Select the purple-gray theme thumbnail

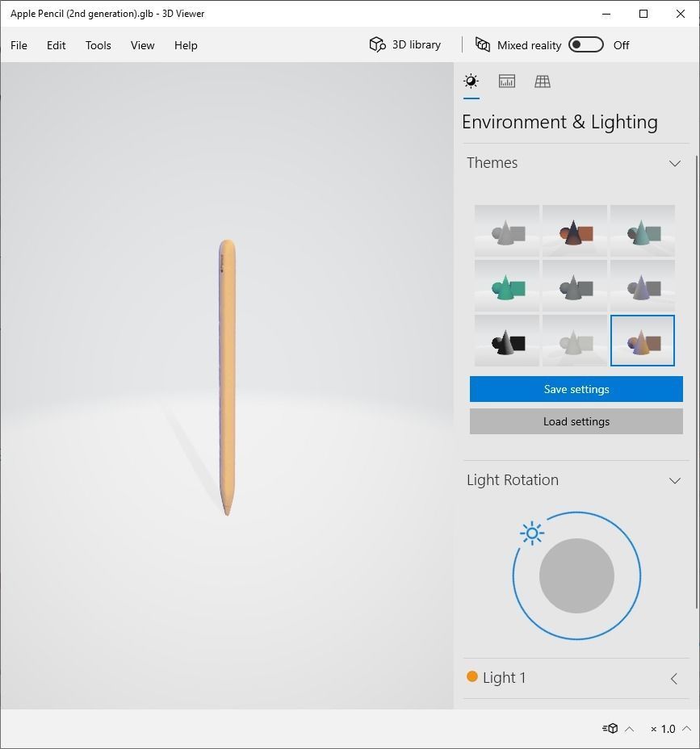click(643, 286)
